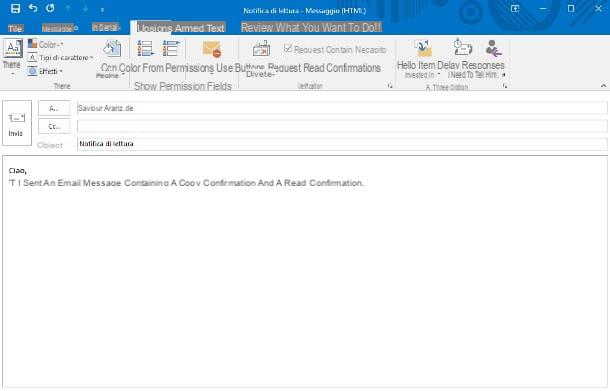Open the File tab
This screenshot has height=391, width=610.
click(16, 28)
